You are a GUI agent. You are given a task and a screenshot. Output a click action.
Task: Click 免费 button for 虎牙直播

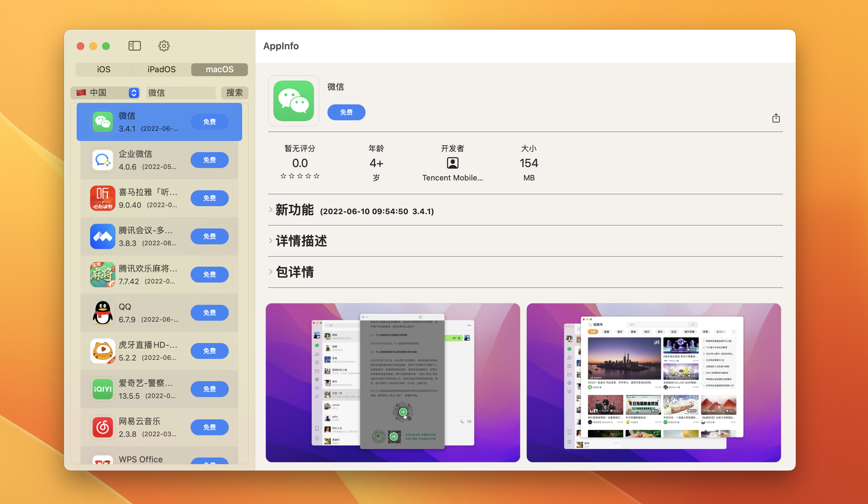pyautogui.click(x=209, y=351)
